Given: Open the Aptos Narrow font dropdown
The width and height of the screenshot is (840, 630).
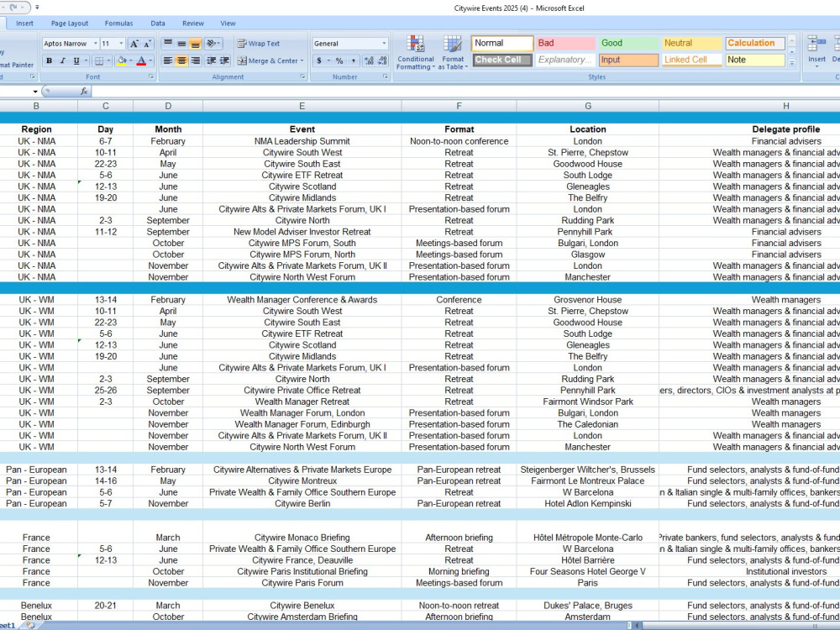Looking at the screenshot, I should (96, 44).
